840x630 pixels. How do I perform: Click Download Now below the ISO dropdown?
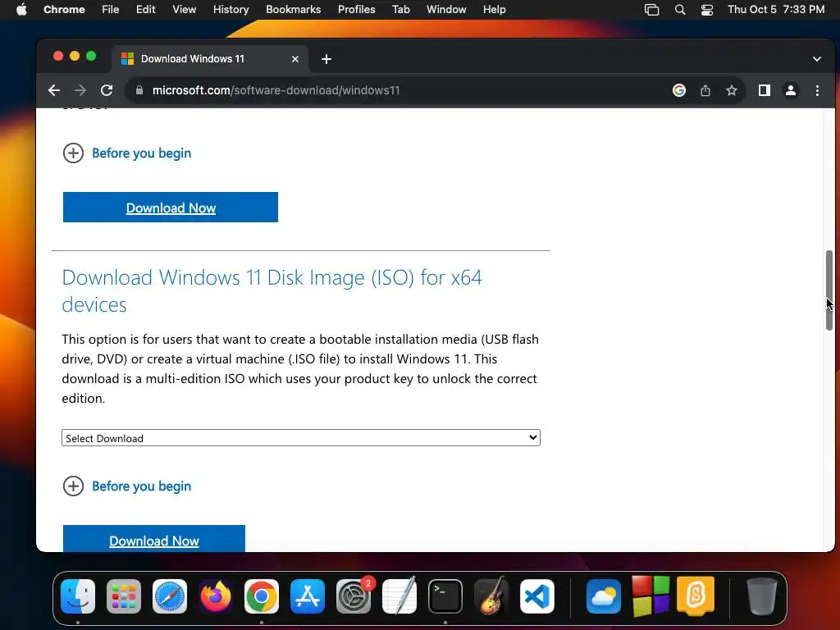(x=154, y=538)
